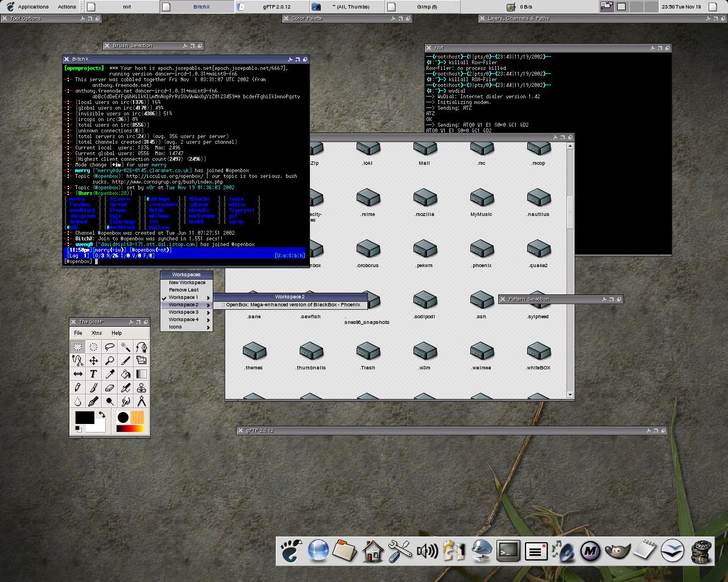Swap foreground and background colors
This screenshot has width=728, height=582.
pyautogui.click(x=102, y=414)
